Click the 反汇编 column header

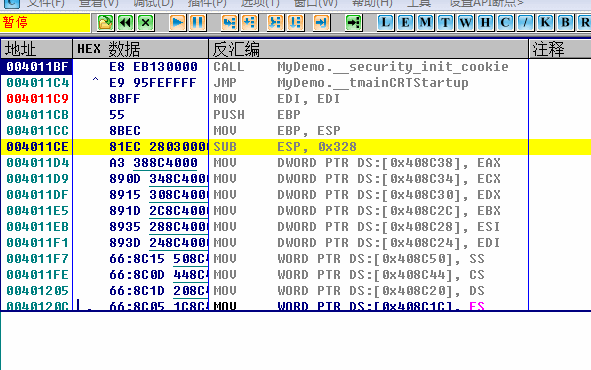[369, 49]
